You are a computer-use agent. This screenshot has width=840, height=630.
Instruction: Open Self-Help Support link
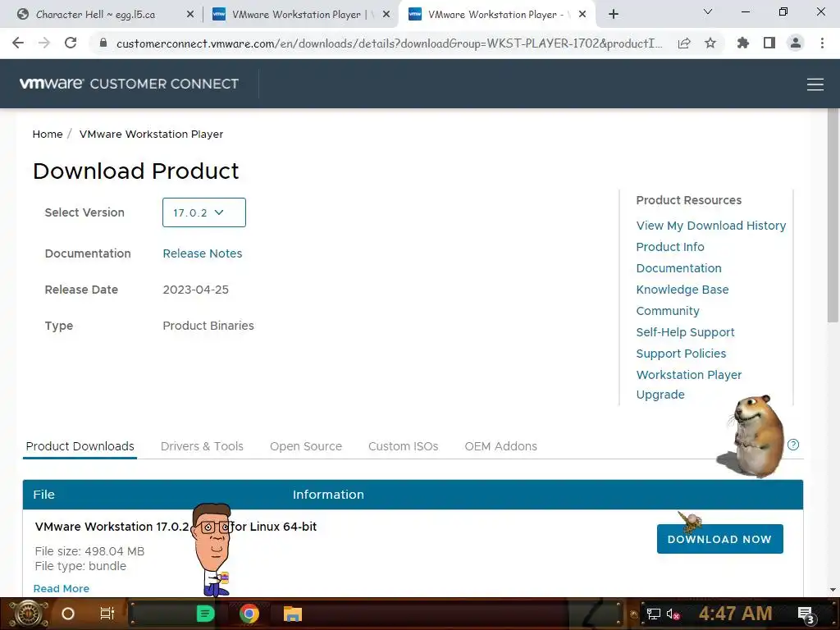[x=685, y=332]
